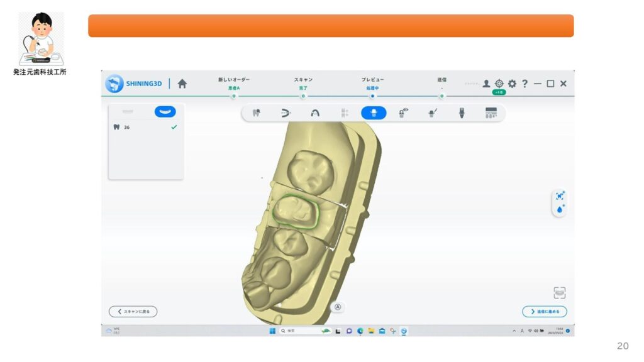Toggle the greyed upper jaw view button

tap(128, 111)
